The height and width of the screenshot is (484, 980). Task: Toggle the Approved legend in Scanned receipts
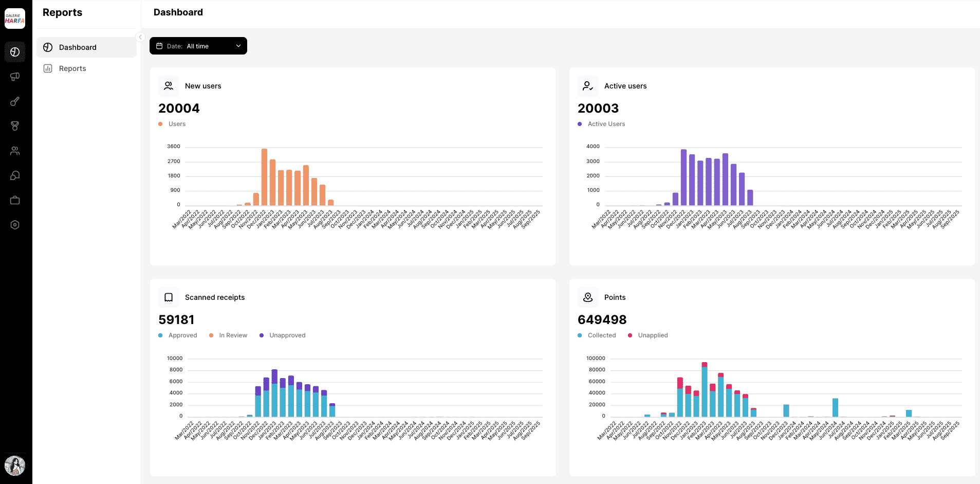click(x=178, y=335)
